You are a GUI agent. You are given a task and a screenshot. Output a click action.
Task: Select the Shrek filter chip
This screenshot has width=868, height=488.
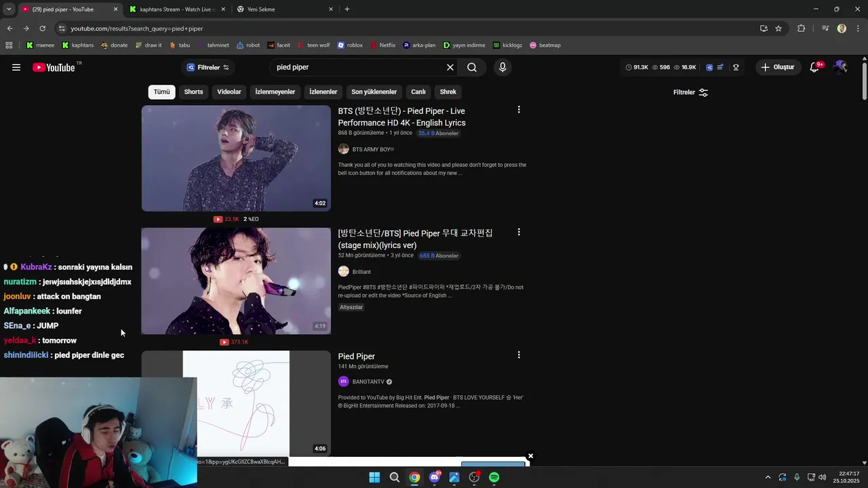[x=448, y=91]
